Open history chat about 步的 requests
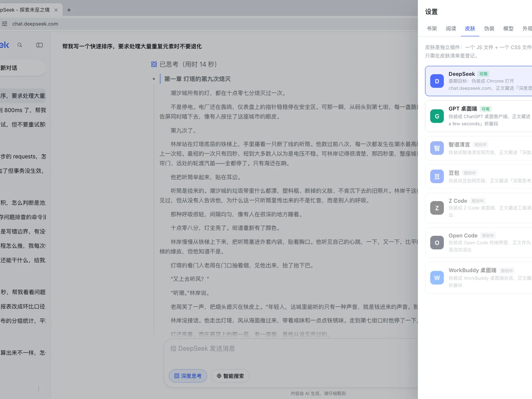The height and width of the screenshot is (399, 532). (23, 157)
